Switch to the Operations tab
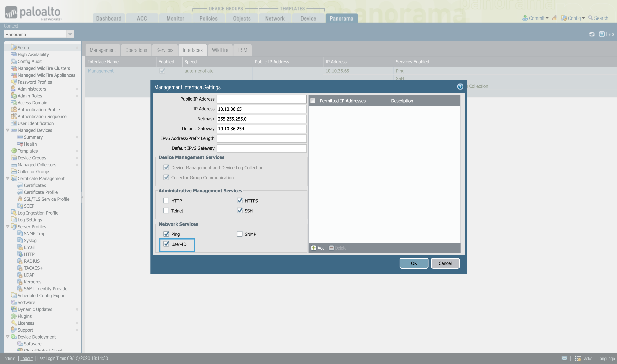Image resolution: width=617 pixels, height=364 pixels. (136, 50)
